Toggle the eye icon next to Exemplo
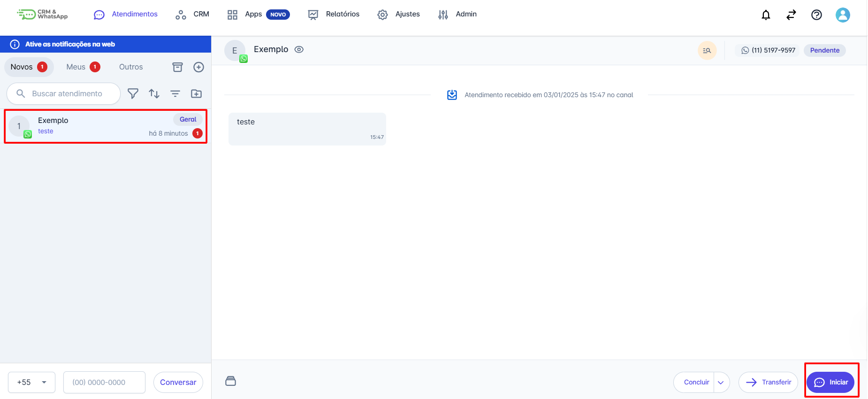Screen dimensions: 868x399 click(x=299, y=49)
